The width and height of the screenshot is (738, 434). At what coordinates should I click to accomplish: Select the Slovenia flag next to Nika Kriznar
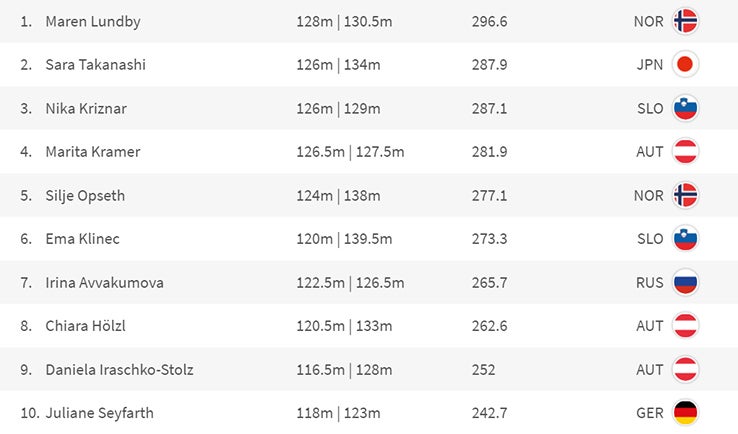click(685, 108)
